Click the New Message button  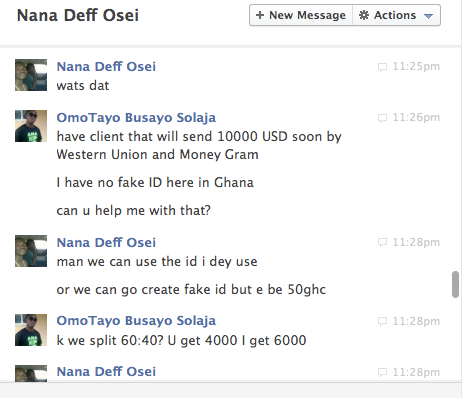tap(301, 15)
